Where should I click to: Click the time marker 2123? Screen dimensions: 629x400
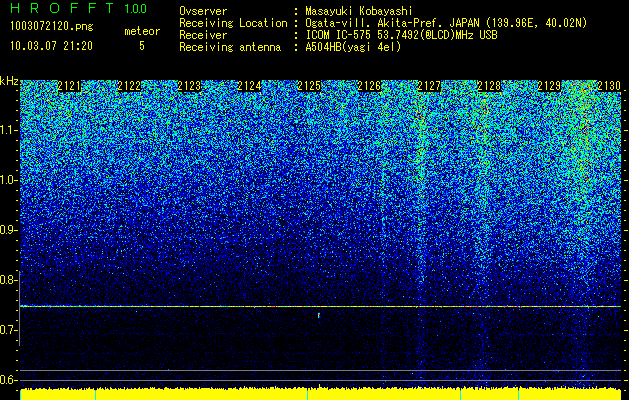(189, 86)
